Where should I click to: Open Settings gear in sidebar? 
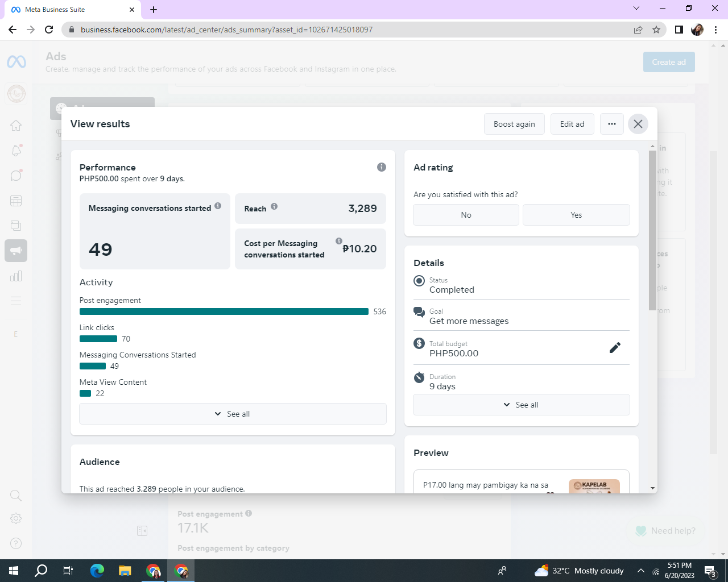coord(16,518)
